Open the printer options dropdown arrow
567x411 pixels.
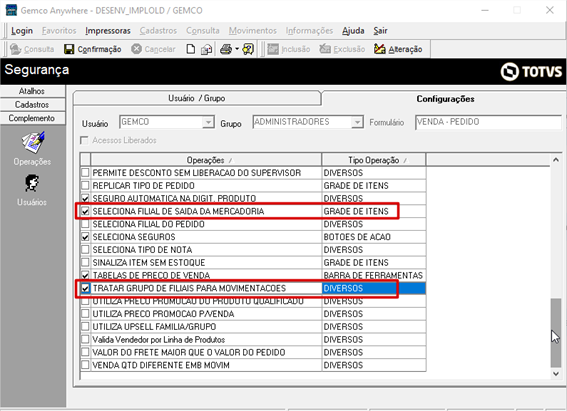[x=237, y=49]
